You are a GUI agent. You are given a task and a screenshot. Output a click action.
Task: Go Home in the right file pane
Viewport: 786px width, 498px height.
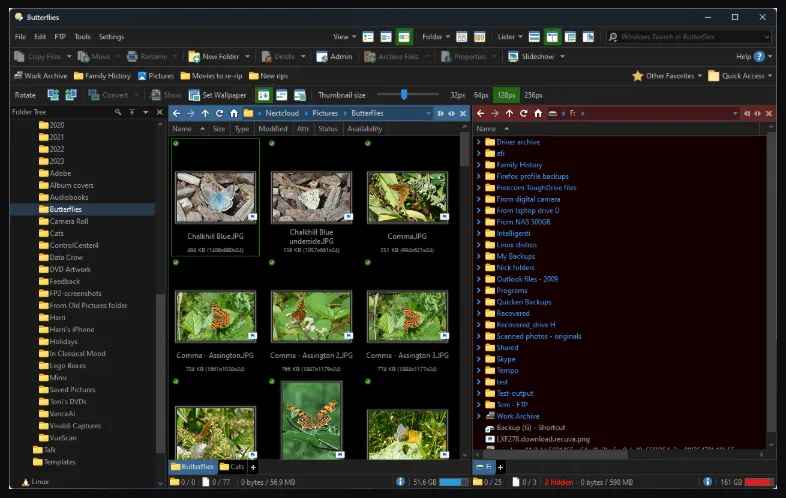point(538,113)
